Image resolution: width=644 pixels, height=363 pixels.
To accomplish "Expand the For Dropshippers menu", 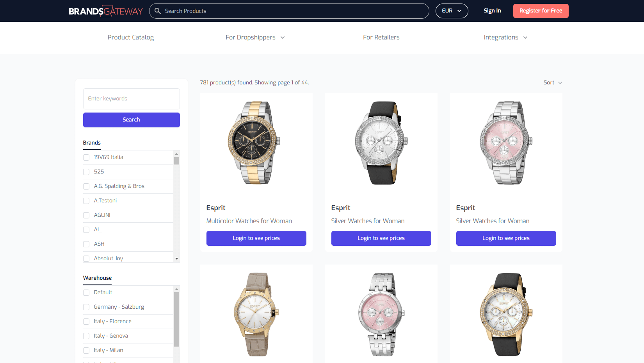I will (x=255, y=38).
